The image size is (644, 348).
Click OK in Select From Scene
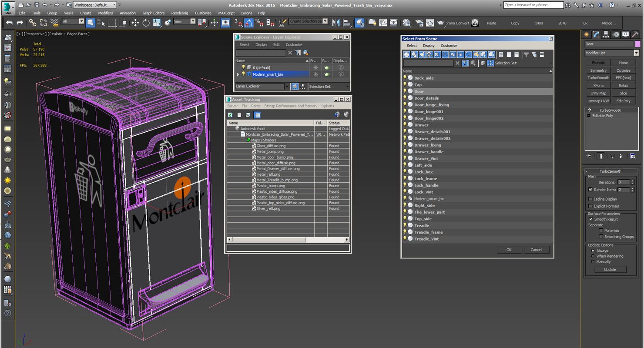point(509,250)
